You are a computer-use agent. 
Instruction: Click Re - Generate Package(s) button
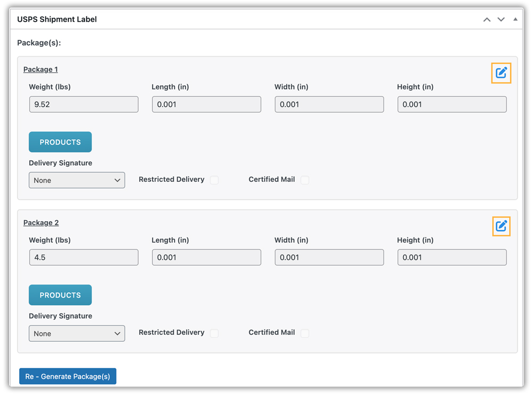coord(68,376)
